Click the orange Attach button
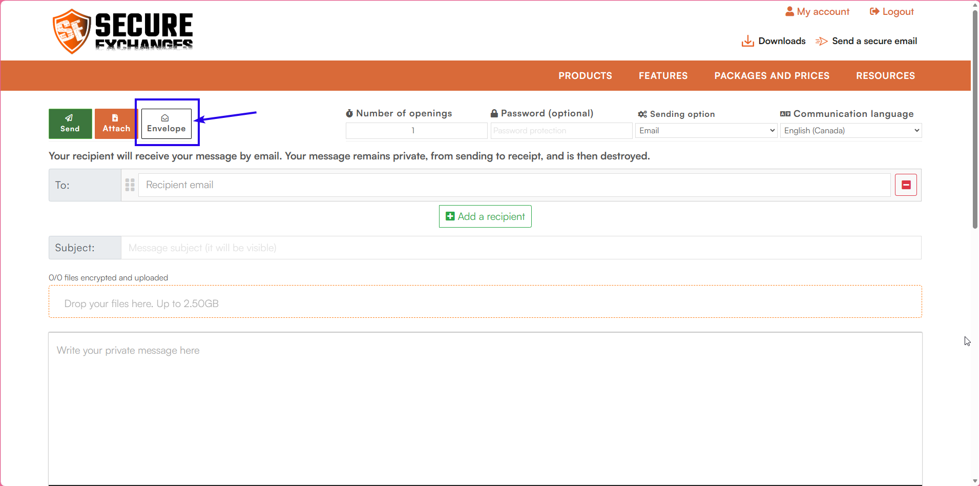 [116, 124]
